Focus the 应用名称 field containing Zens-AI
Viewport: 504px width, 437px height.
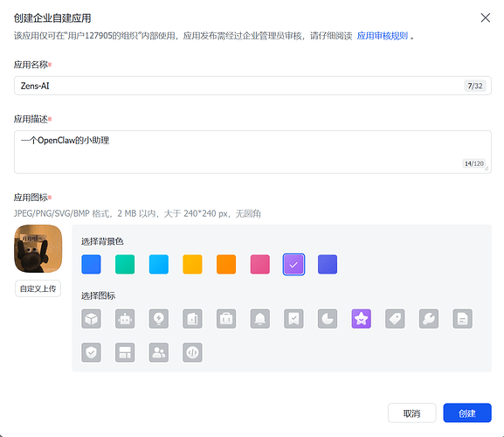252,86
